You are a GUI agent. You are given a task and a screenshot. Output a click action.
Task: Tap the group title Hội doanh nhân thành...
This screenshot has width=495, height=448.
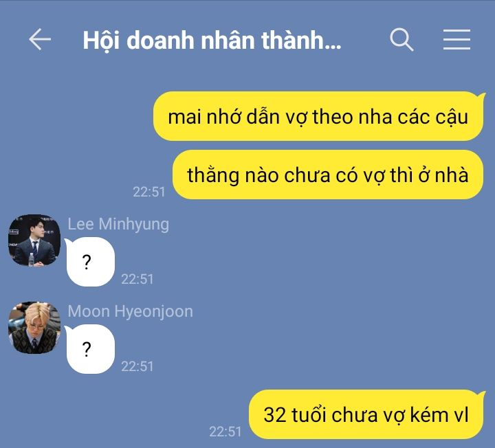212,41
